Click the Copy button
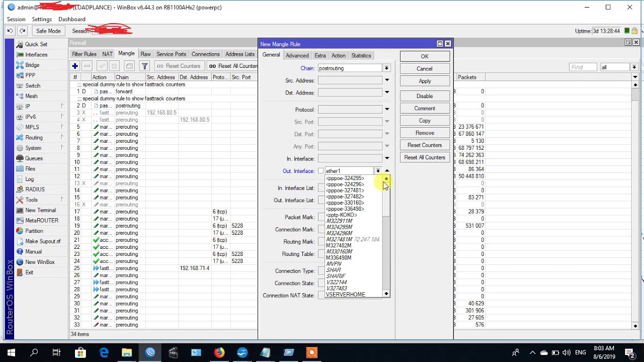This screenshot has height=362, width=644. click(425, 121)
